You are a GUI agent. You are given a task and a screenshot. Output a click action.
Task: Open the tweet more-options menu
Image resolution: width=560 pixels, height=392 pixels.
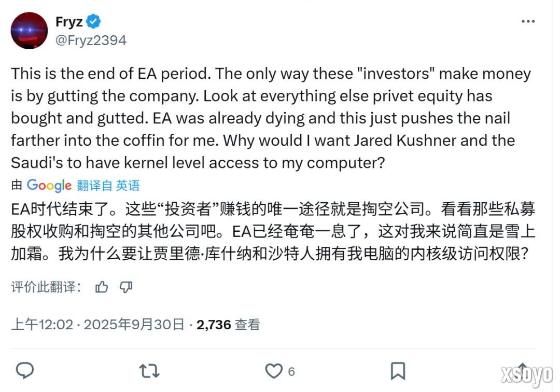click(528, 21)
